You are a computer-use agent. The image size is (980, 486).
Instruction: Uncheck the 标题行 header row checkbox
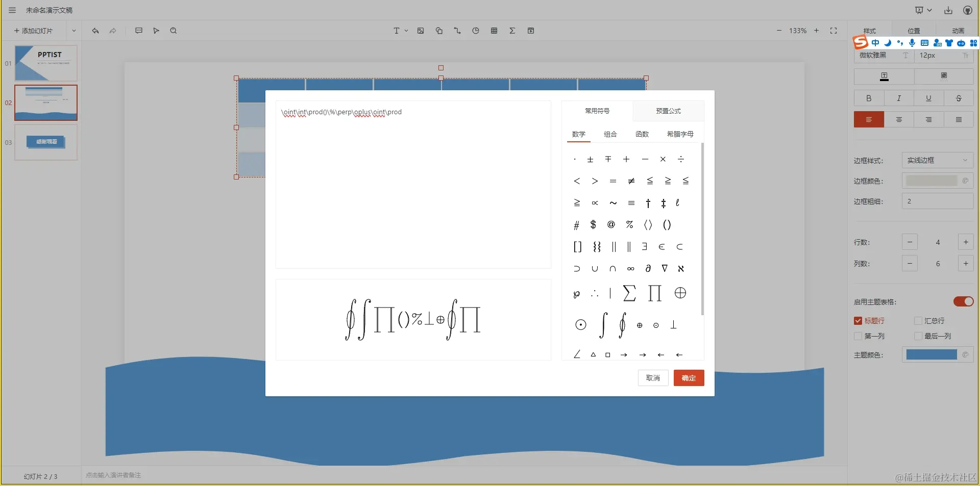click(858, 321)
